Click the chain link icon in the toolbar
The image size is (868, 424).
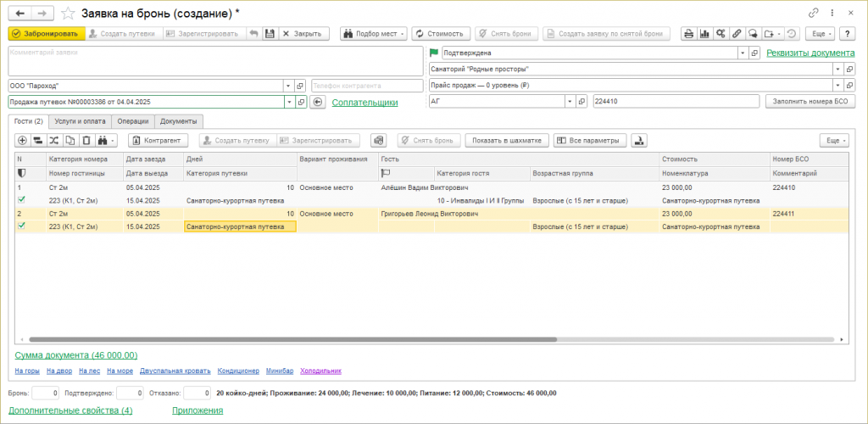737,33
